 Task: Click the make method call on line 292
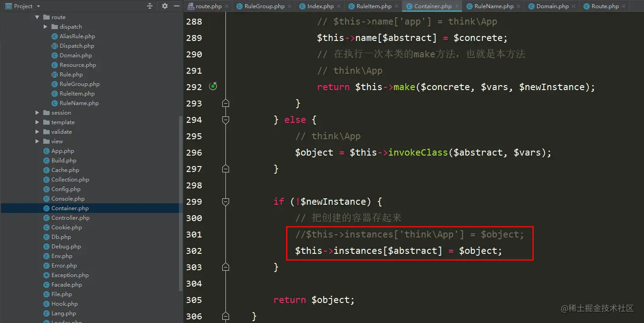pyautogui.click(x=404, y=87)
